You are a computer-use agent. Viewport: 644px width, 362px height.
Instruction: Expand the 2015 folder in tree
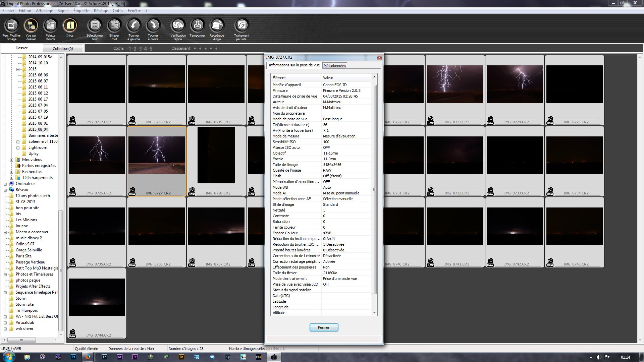(x=18, y=69)
